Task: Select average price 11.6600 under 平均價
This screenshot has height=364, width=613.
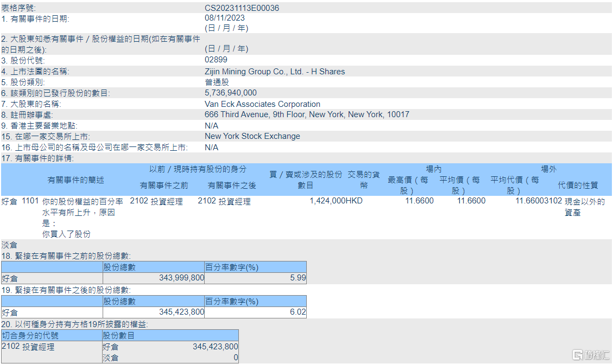Action: tap(471, 201)
